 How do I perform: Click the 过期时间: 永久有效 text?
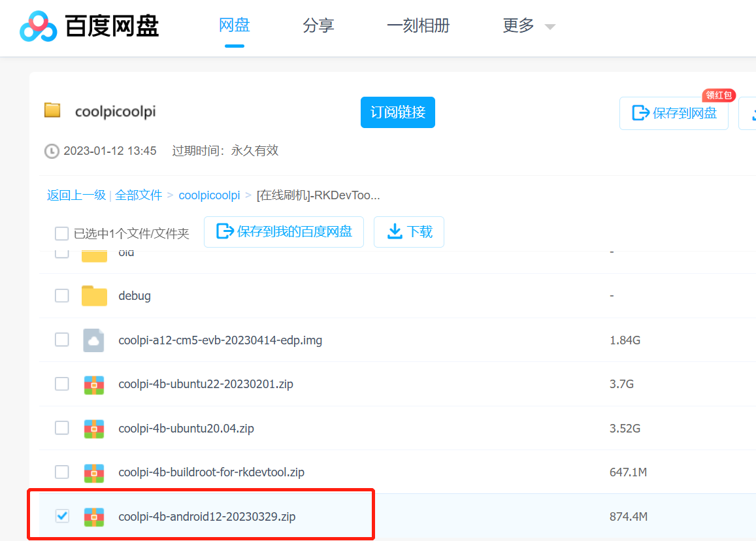225,151
